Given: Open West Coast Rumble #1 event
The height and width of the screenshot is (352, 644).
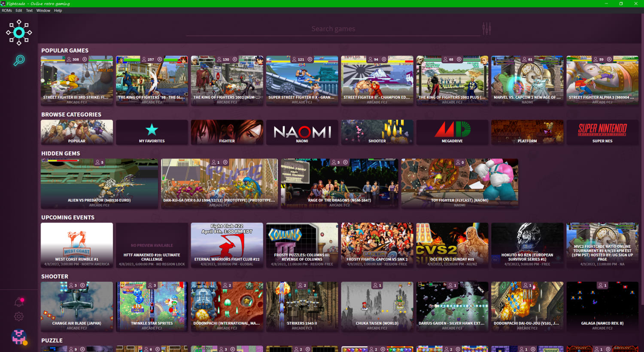Looking at the screenshot, I should point(77,245).
